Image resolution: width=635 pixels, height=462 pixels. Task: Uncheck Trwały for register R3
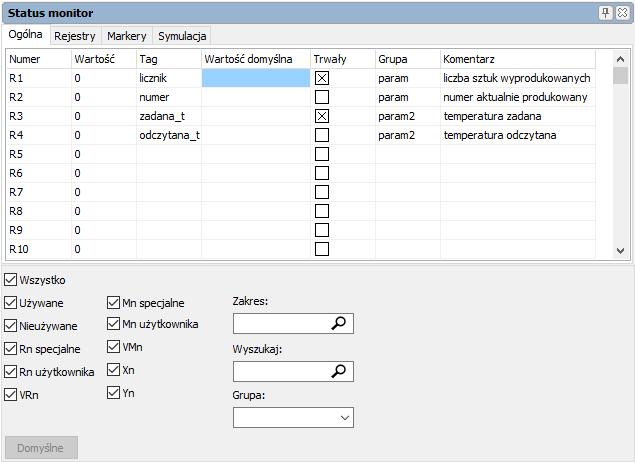point(322,116)
